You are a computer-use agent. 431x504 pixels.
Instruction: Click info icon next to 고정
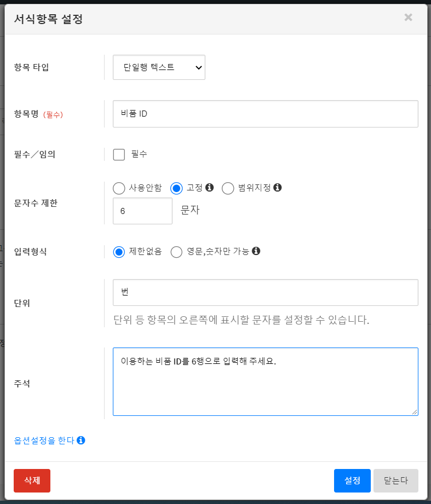coord(209,188)
